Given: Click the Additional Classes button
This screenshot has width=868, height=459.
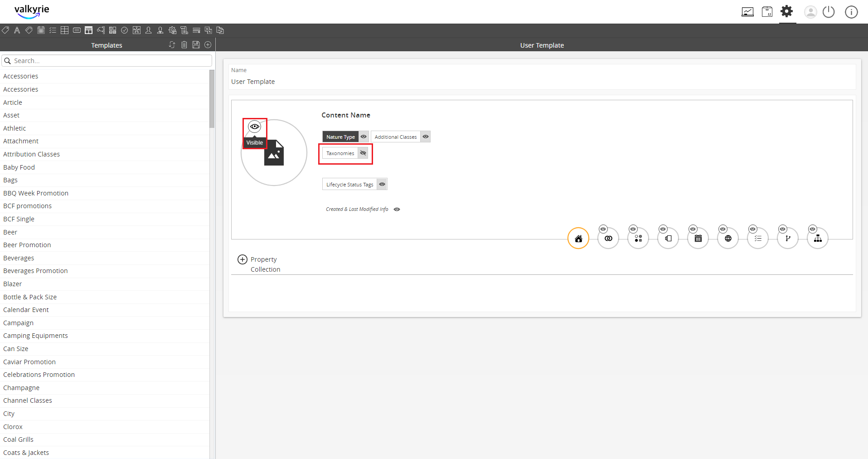Looking at the screenshot, I should click(x=396, y=137).
